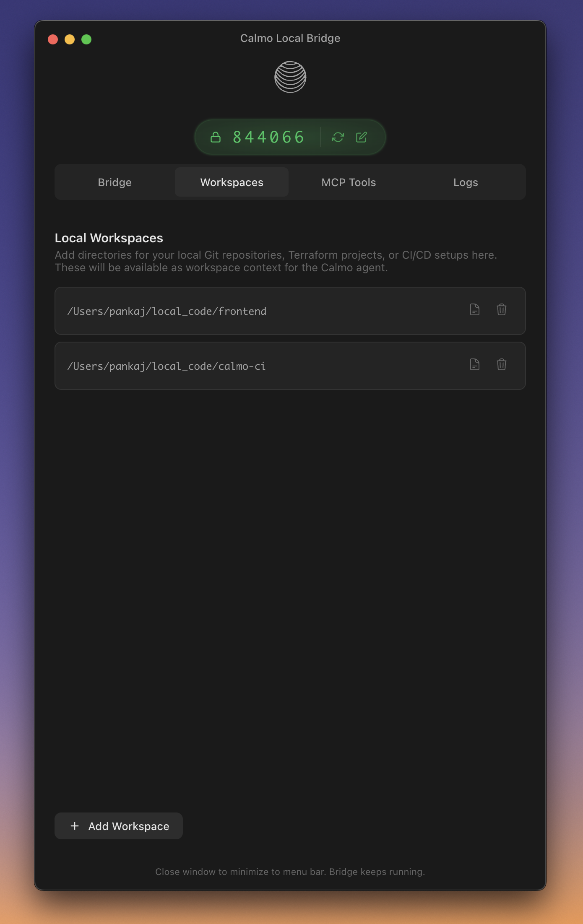
Task: Maximize the window with the green button
Action: pos(86,39)
